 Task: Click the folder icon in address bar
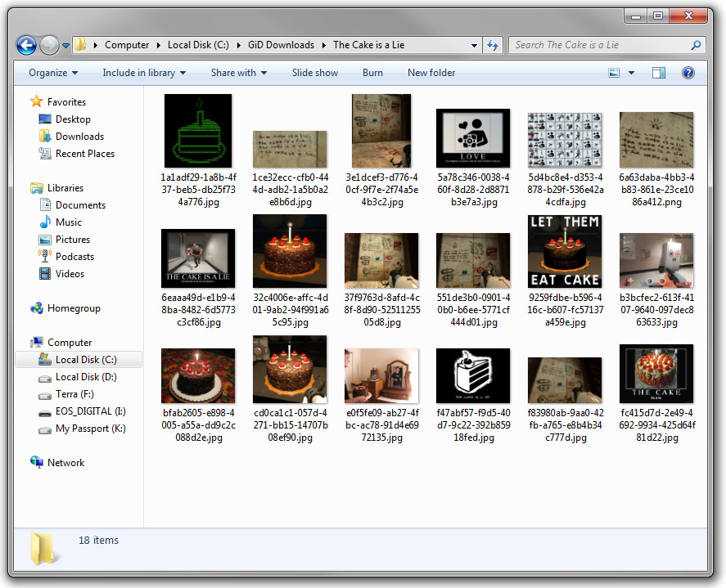[x=81, y=45]
